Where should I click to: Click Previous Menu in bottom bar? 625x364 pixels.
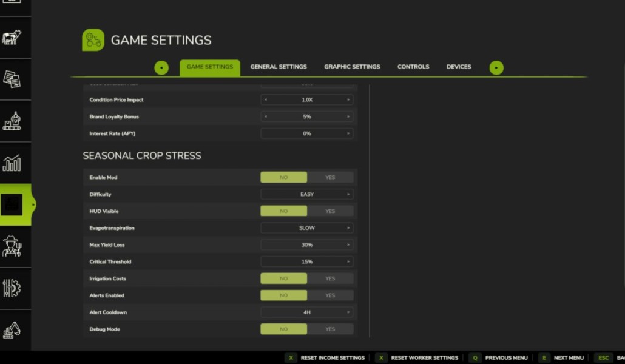click(x=506, y=357)
